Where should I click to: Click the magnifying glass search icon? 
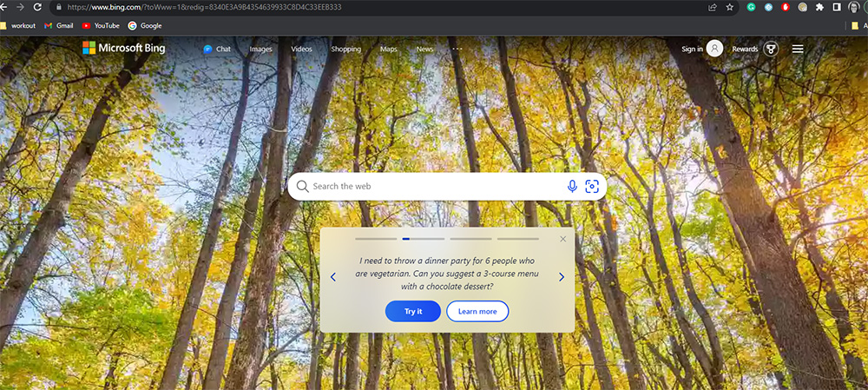[x=302, y=186]
